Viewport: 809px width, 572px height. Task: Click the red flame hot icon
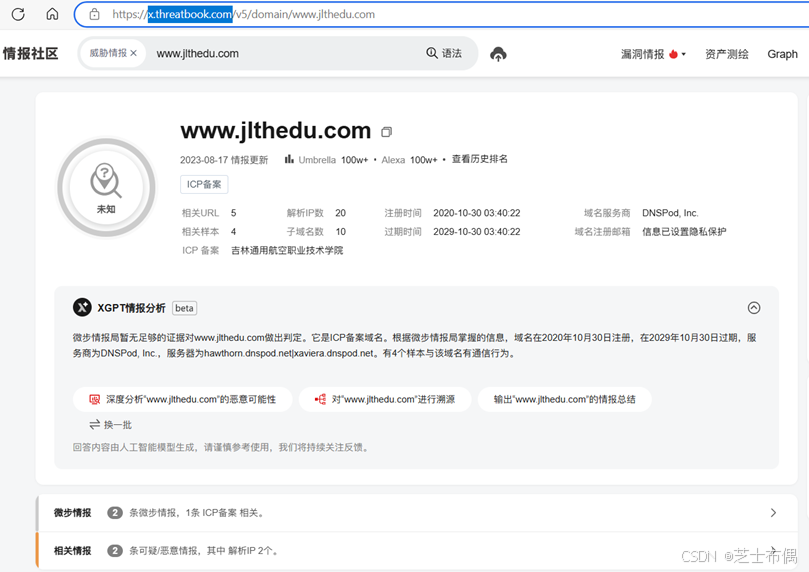point(673,54)
